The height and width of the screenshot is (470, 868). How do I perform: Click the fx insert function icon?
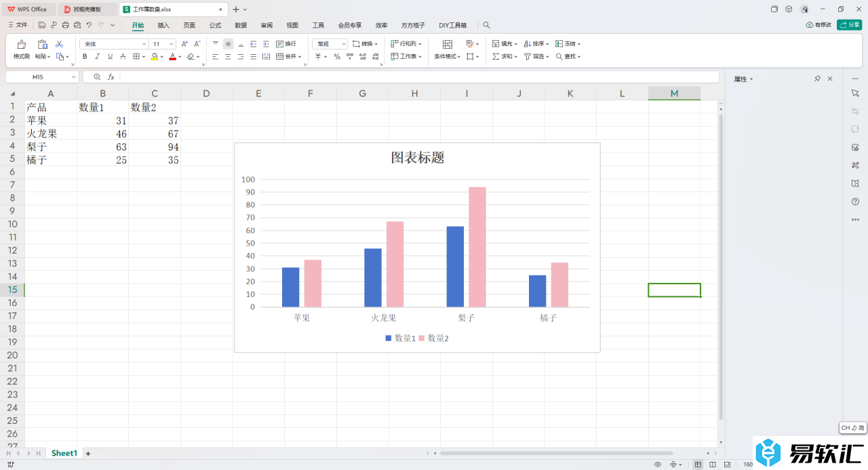pyautogui.click(x=111, y=77)
